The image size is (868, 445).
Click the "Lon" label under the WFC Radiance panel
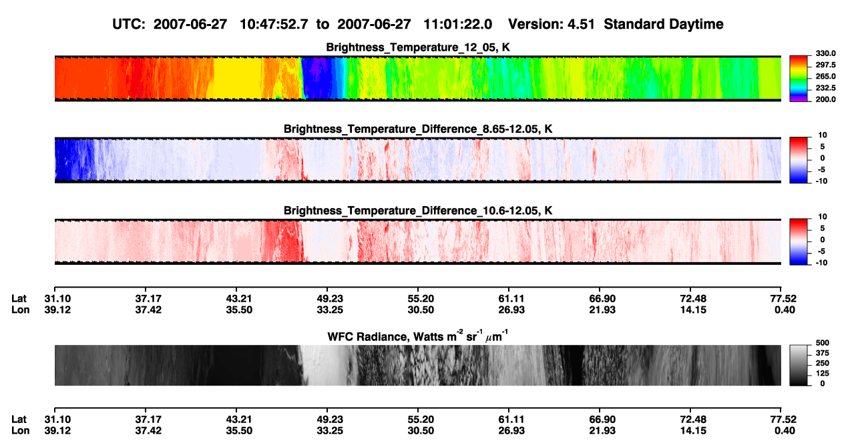tap(20, 430)
